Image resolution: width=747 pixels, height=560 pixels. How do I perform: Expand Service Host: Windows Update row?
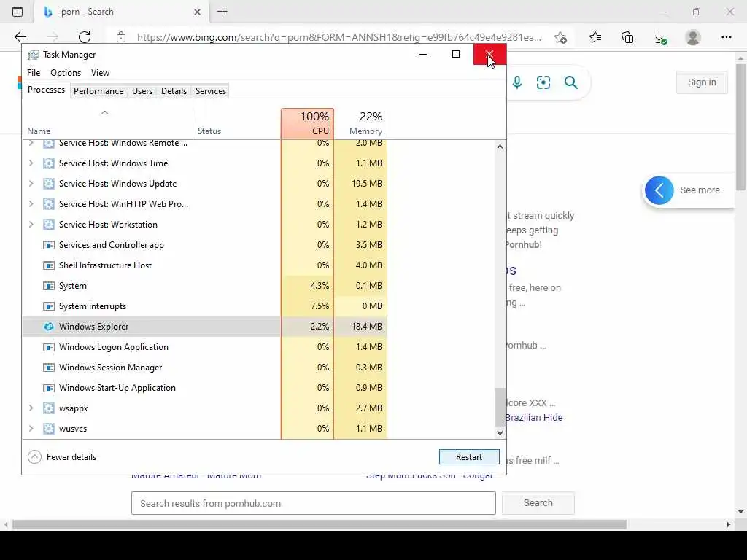click(31, 183)
